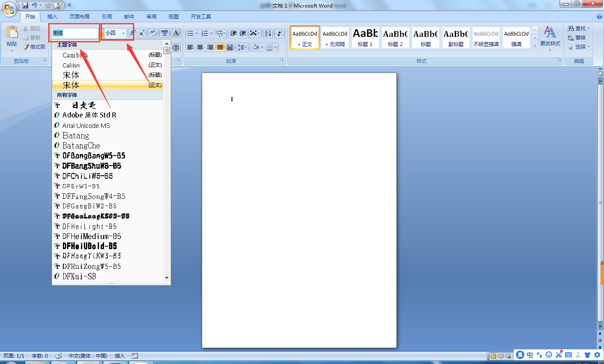
Task: Choose Cambria from the theme fonts
Action: (x=108, y=55)
